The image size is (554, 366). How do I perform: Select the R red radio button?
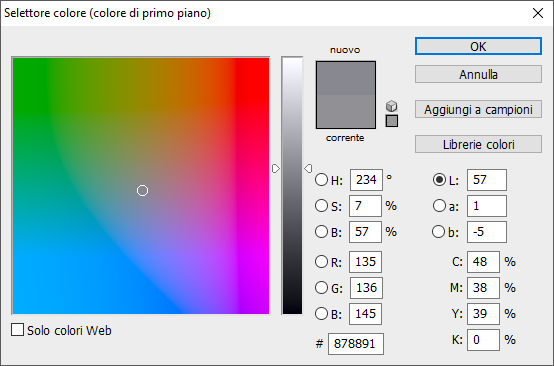pyautogui.click(x=321, y=262)
